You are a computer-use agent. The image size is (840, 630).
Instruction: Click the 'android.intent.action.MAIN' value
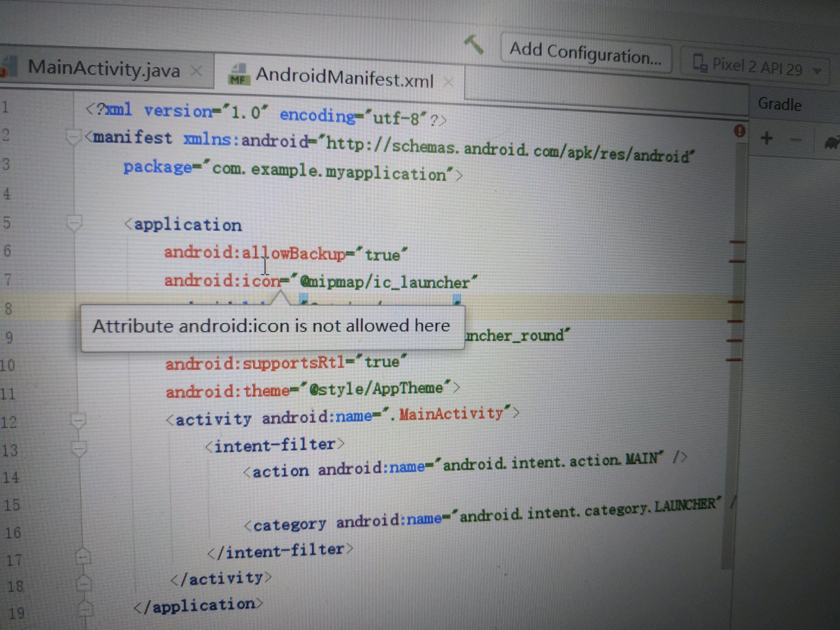coord(550,462)
